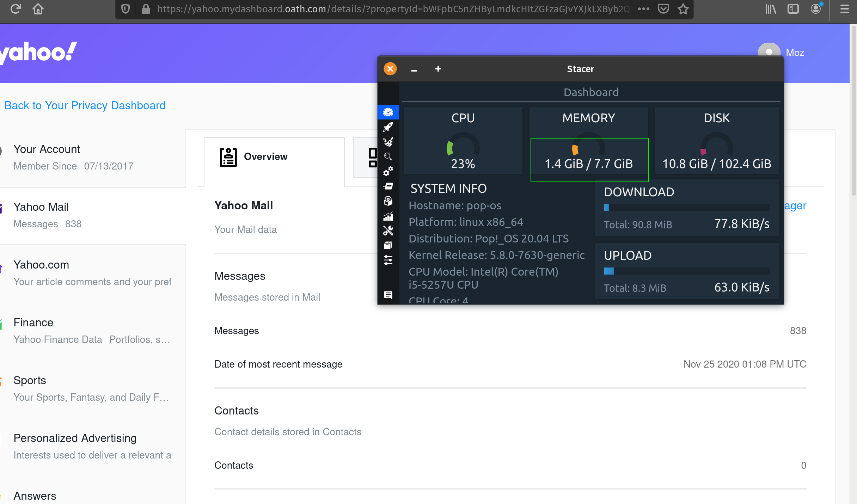This screenshot has height=504, width=857.
Task: Toggle the bookmark star for this page
Action: pyautogui.click(x=683, y=9)
